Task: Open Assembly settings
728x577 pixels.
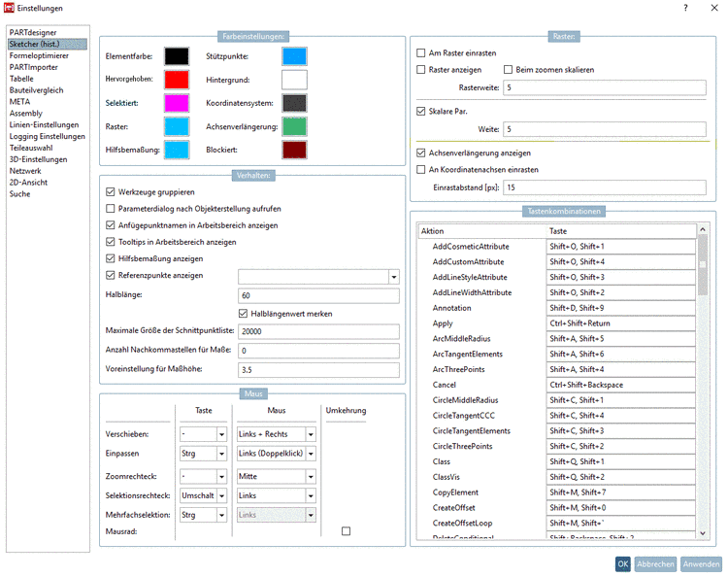Action: tap(25, 114)
